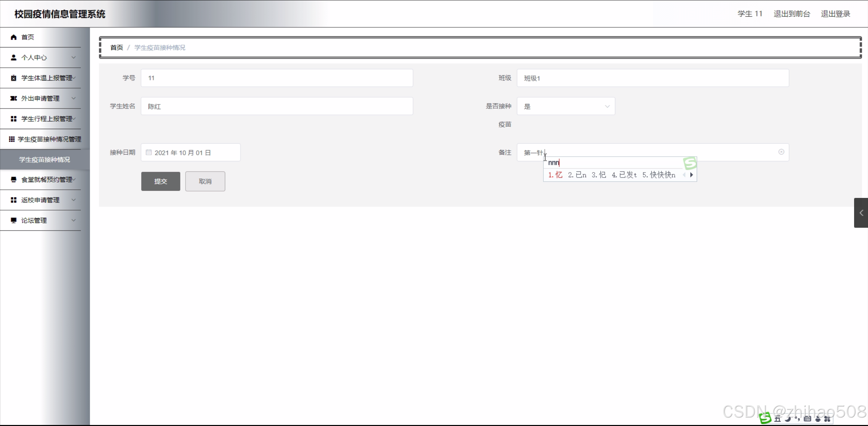Screen dimensions: 868x426
Task: Click the home icon in sidebar
Action: (x=14, y=37)
